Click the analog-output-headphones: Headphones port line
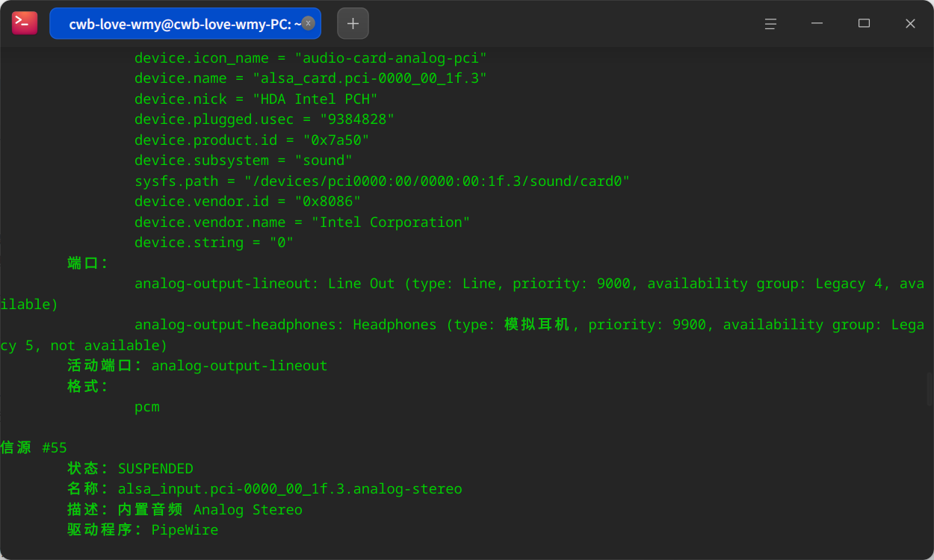Screen dimensions: 934x560 coord(529,325)
